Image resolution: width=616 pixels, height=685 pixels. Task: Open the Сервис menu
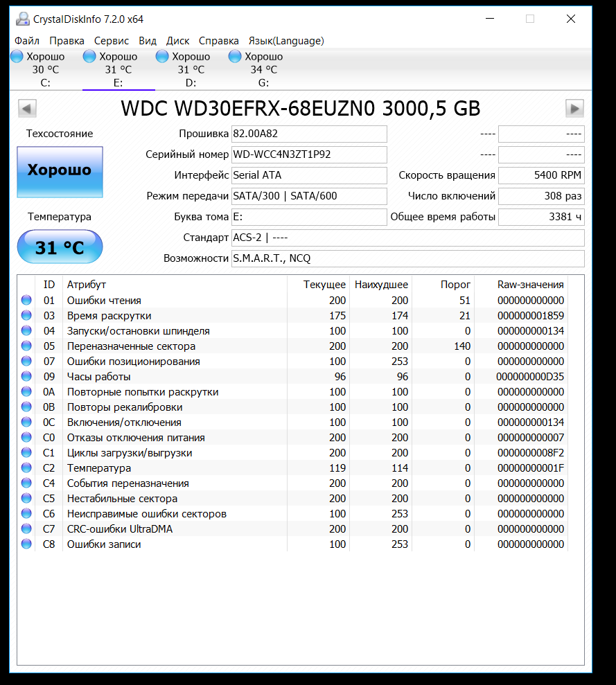(112, 41)
